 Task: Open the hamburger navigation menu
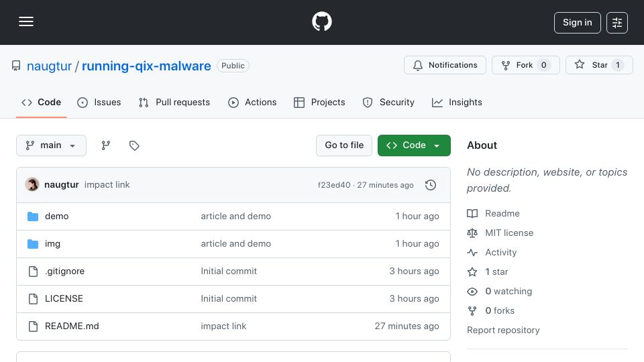tap(26, 21)
